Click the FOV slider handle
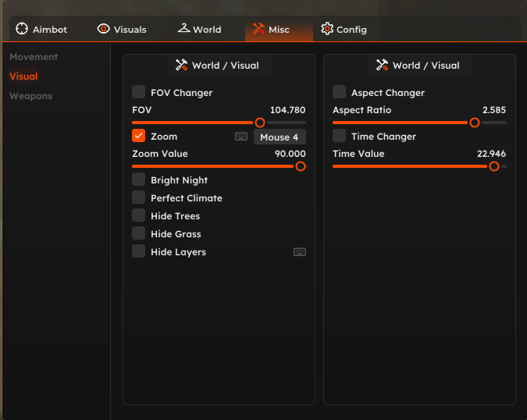 260,123
